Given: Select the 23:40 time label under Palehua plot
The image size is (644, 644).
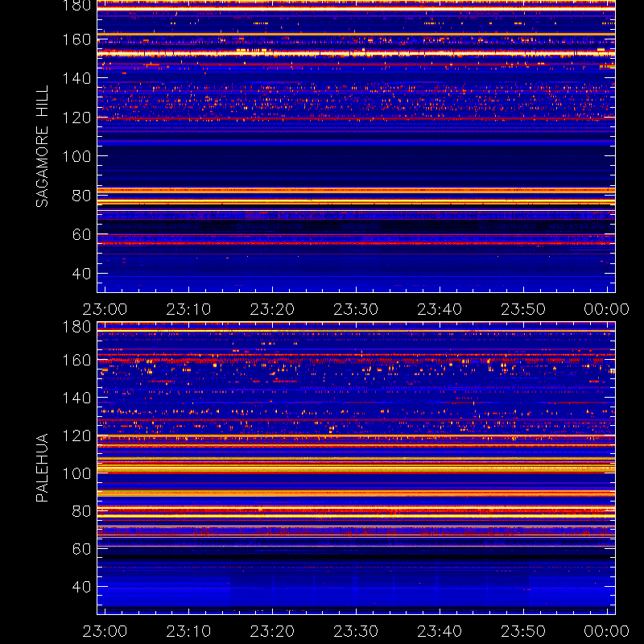Looking at the screenshot, I should click(x=440, y=631).
